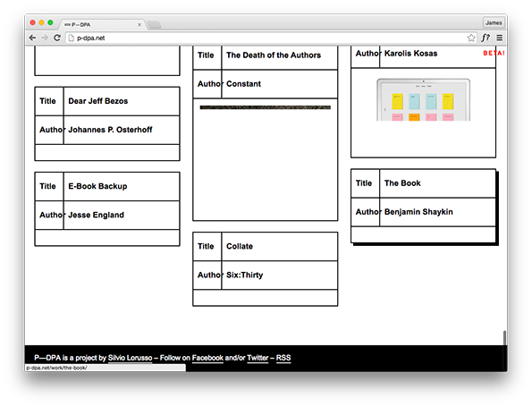This screenshot has width=532, height=407.
Task: Click author Benjamin Shaykin
Action: [x=418, y=212]
